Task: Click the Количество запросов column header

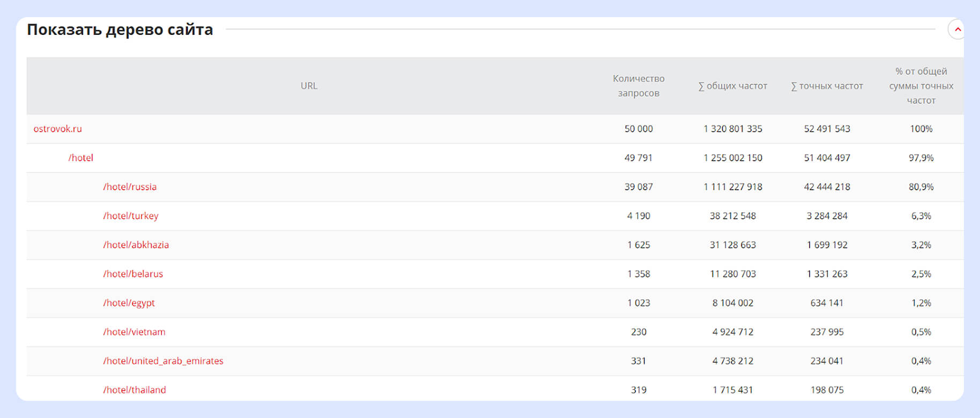Action: 639,86
